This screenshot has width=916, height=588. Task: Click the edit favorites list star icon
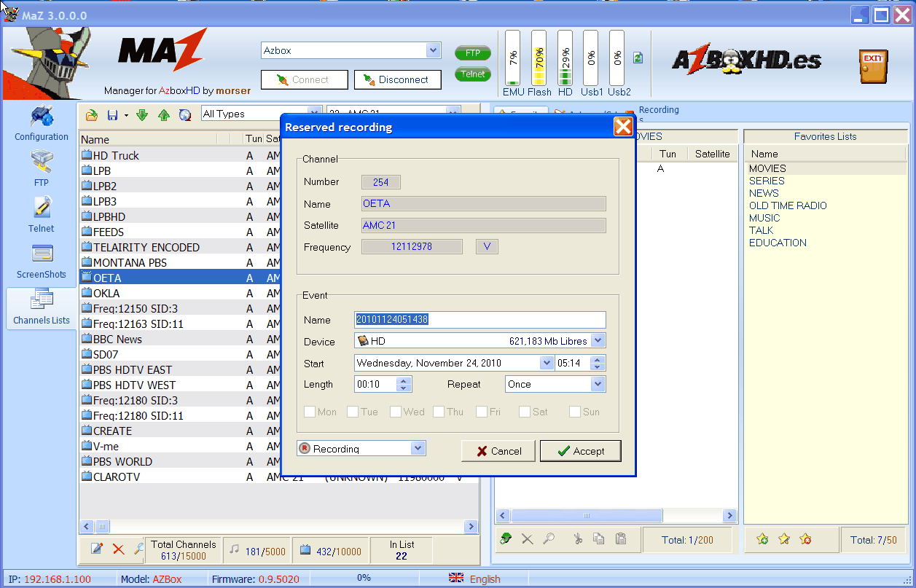point(784,539)
